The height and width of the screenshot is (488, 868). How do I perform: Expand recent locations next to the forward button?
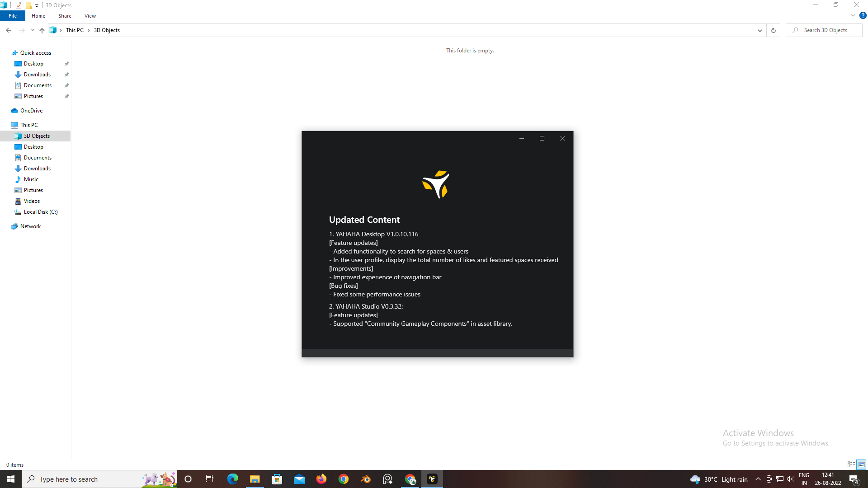coord(32,30)
